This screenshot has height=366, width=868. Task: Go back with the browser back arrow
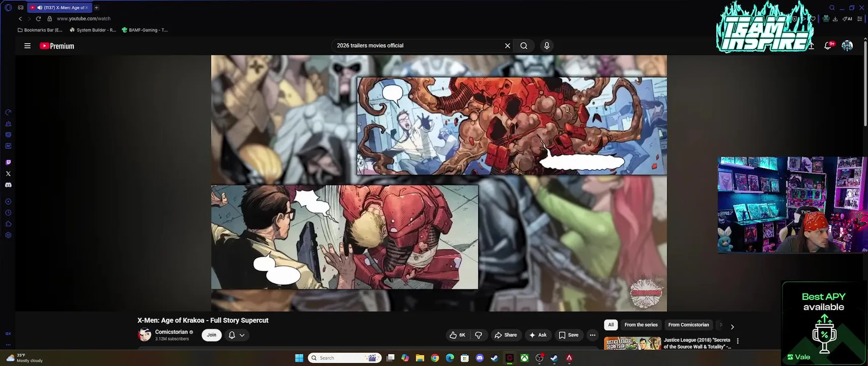click(x=20, y=19)
